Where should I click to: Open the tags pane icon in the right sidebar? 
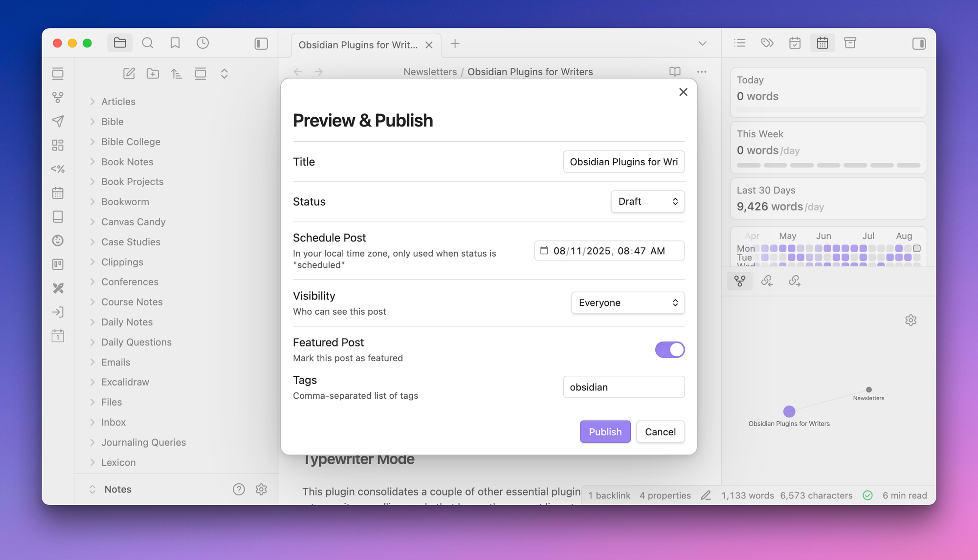point(767,43)
